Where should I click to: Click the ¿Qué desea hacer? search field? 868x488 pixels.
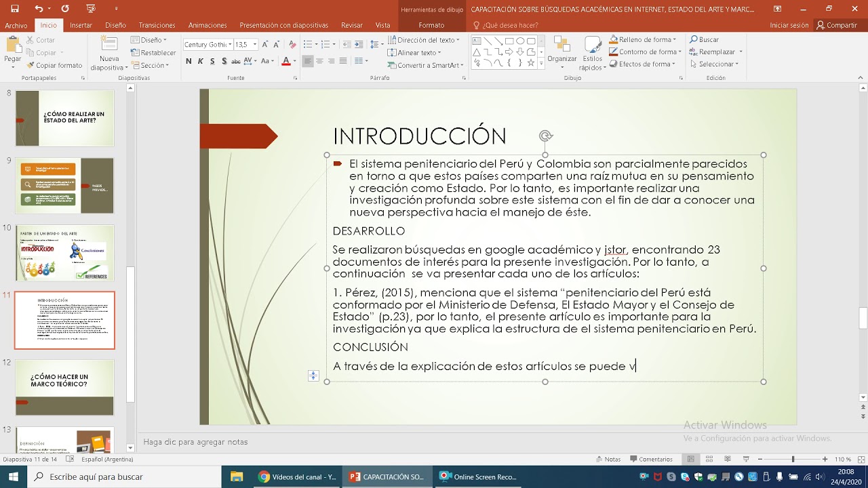(505, 25)
